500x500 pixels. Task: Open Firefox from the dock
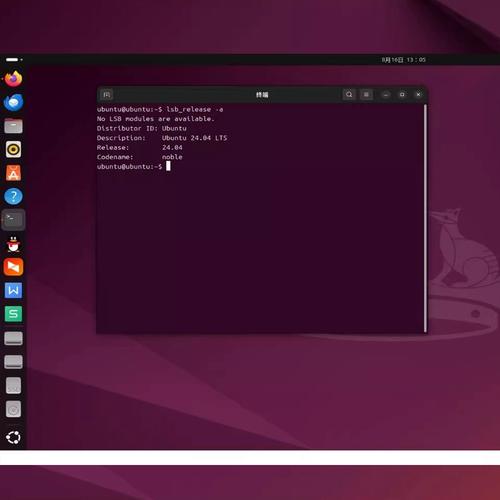(x=13, y=79)
